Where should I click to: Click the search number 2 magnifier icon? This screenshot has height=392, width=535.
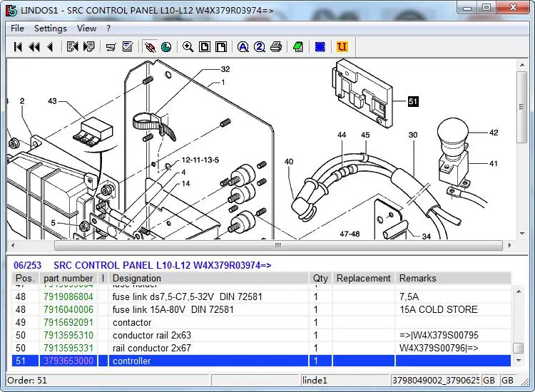tap(260, 47)
